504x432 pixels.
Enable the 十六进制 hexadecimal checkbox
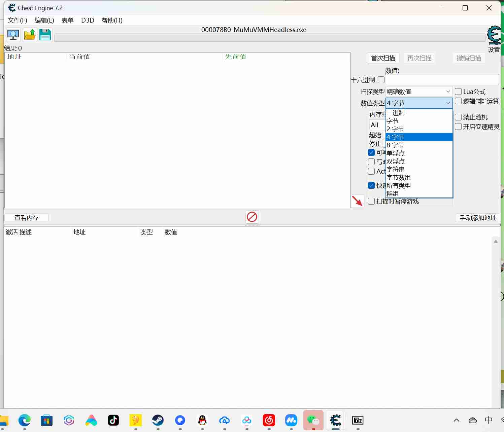(381, 80)
